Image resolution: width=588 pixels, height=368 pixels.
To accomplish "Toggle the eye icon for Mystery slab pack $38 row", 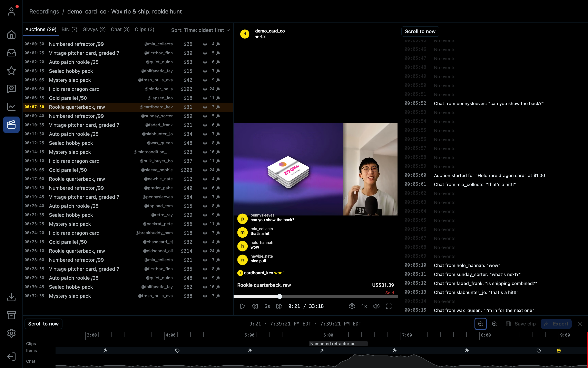I will click(x=205, y=296).
